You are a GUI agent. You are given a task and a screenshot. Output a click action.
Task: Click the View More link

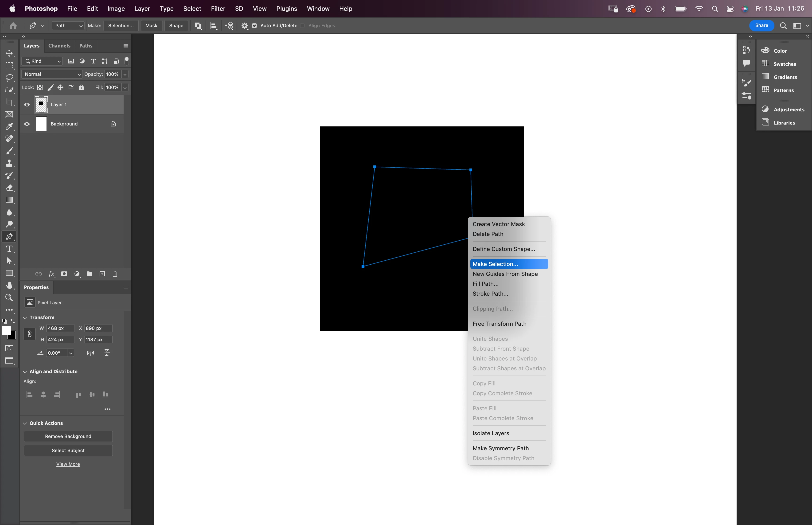tap(68, 464)
